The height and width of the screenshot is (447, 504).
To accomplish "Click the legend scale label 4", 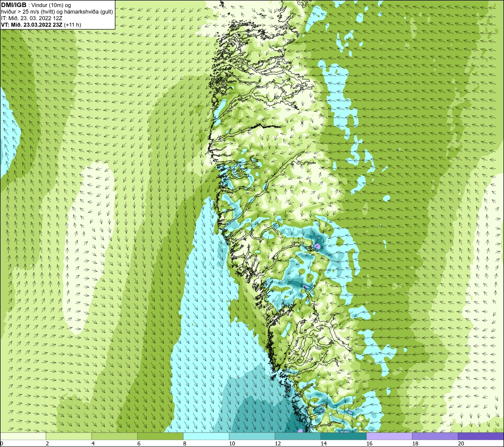I will 93,444.
